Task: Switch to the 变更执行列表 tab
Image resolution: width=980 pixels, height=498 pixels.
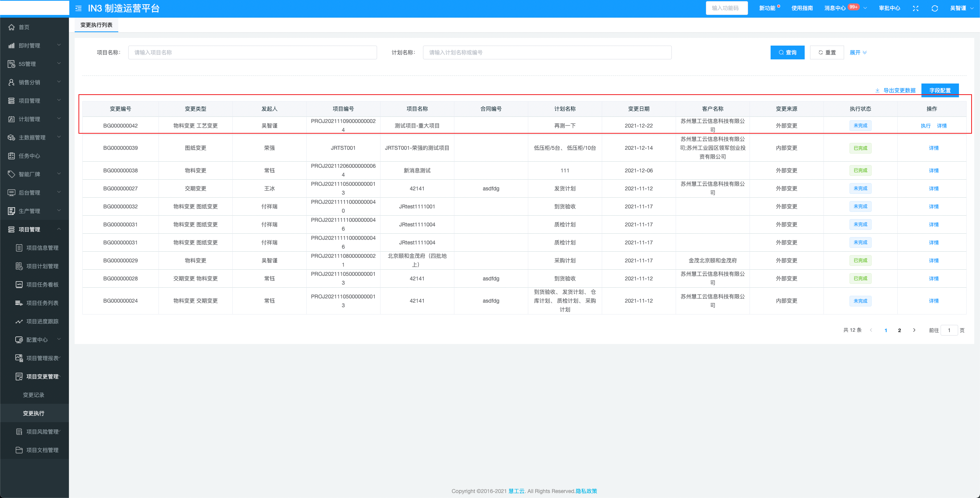Action: click(x=96, y=25)
